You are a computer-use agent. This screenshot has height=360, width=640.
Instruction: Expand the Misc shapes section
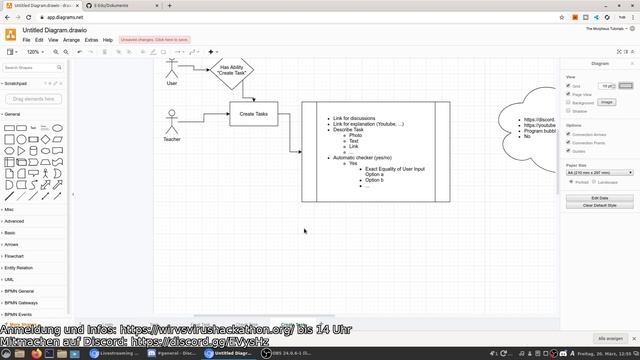pos(9,209)
